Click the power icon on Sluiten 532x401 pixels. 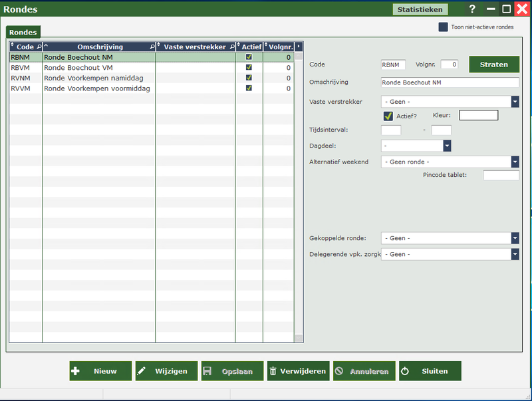(405, 371)
